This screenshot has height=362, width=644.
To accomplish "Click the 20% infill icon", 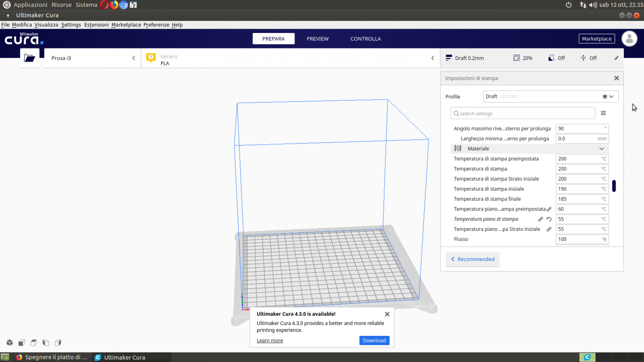I will (x=516, y=57).
